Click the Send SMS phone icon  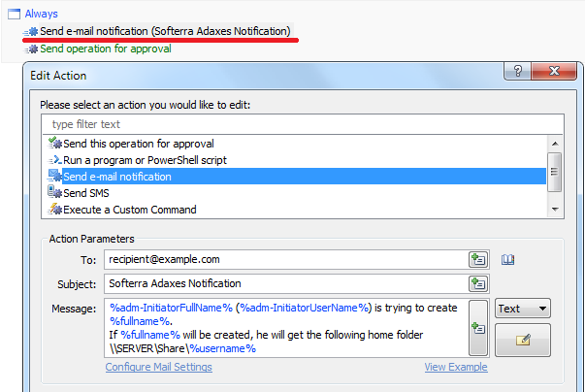click(x=55, y=192)
